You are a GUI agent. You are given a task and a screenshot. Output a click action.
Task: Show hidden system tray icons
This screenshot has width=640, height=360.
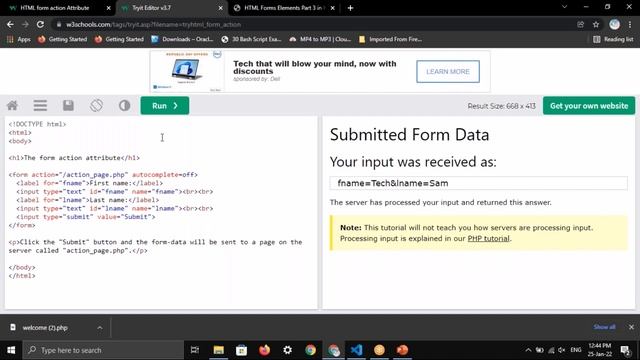528,350
